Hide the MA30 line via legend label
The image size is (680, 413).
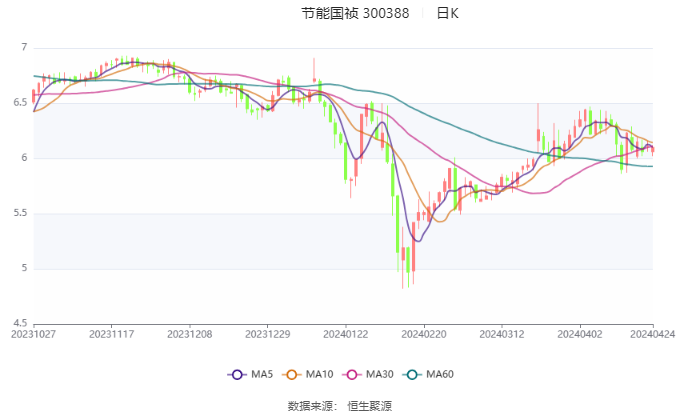(379, 374)
